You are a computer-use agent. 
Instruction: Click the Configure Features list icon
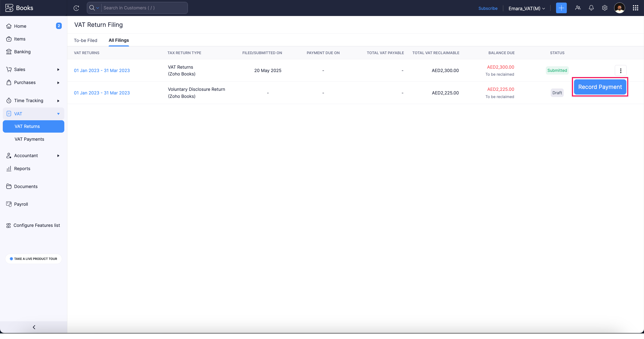(9, 225)
